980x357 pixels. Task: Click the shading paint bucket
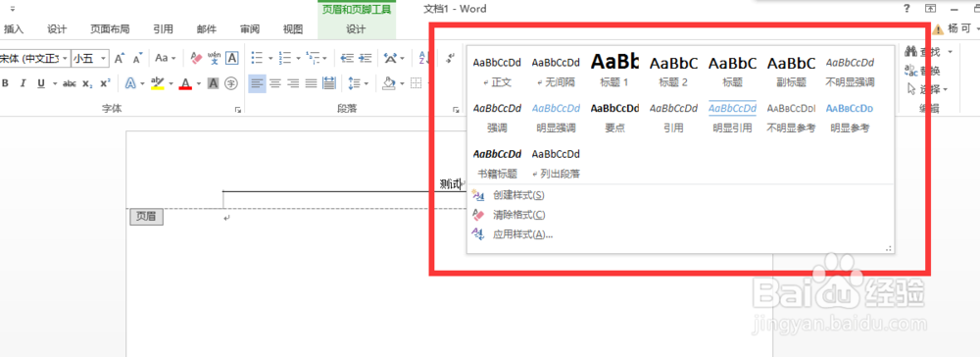point(389,83)
